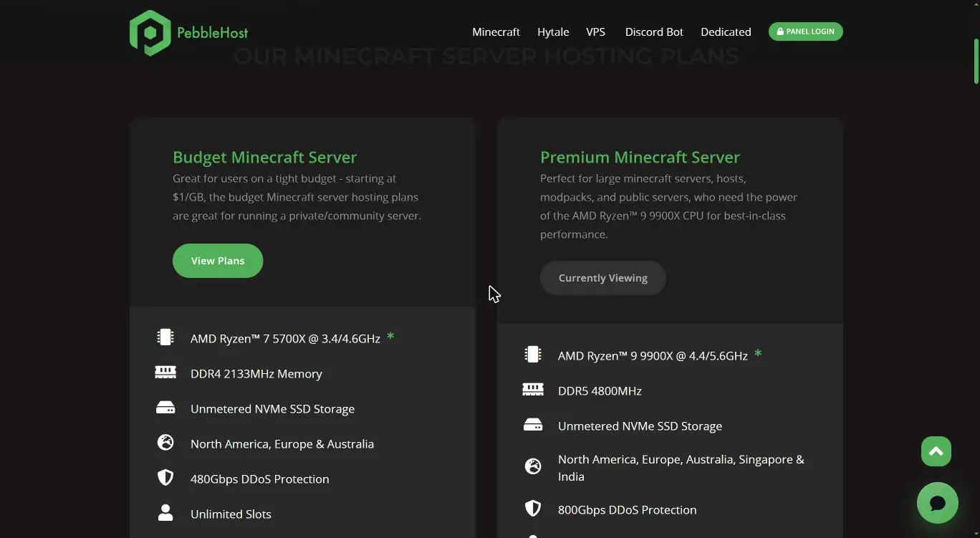The image size is (980, 538).
Task: Open the live chat bubble
Action: click(x=938, y=503)
